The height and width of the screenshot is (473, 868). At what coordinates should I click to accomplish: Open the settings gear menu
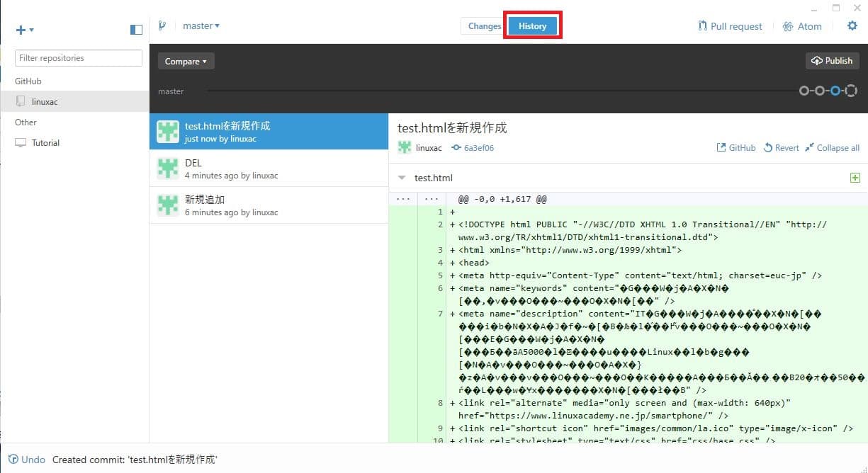click(x=852, y=26)
